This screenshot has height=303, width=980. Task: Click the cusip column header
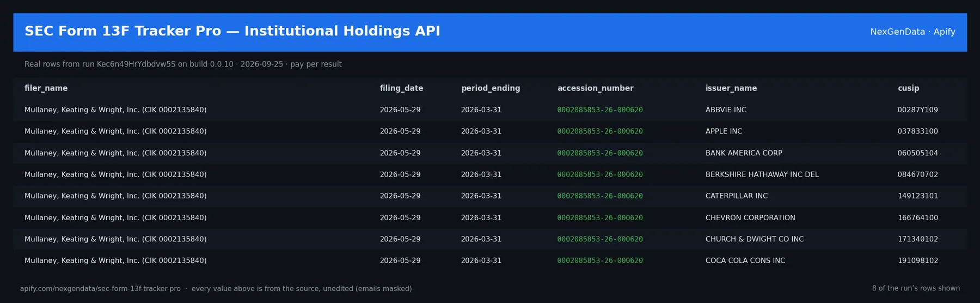tap(908, 88)
